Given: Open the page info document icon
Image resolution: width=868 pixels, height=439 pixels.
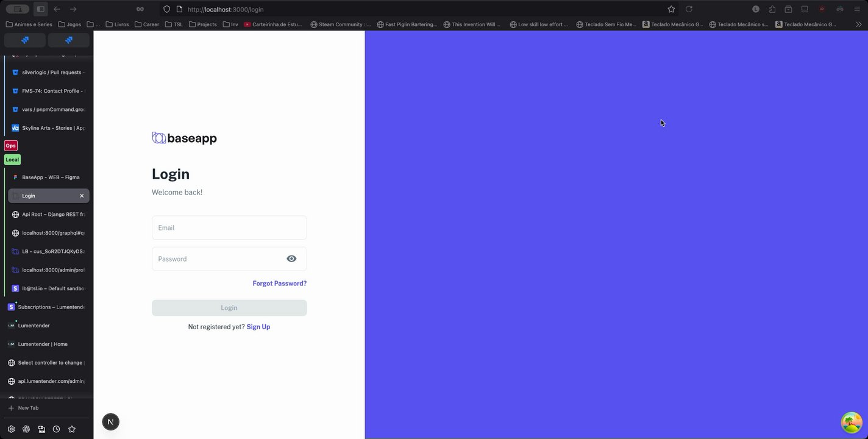Looking at the screenshot, I should pos(179,9).
